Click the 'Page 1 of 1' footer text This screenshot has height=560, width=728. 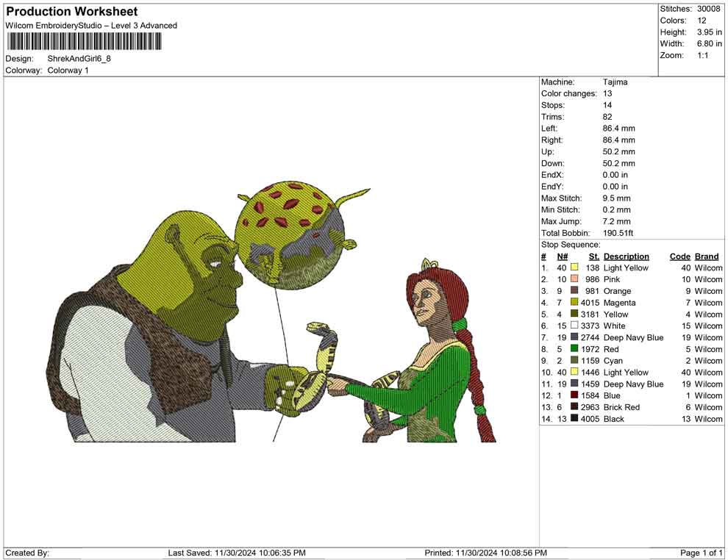tap(701, 553)
